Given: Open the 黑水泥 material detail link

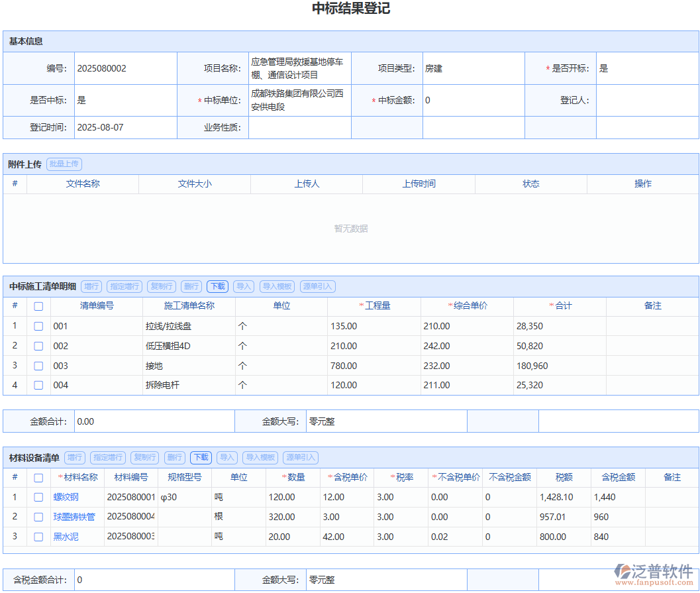Looking at the screenshot, I should tap(65, 537).
